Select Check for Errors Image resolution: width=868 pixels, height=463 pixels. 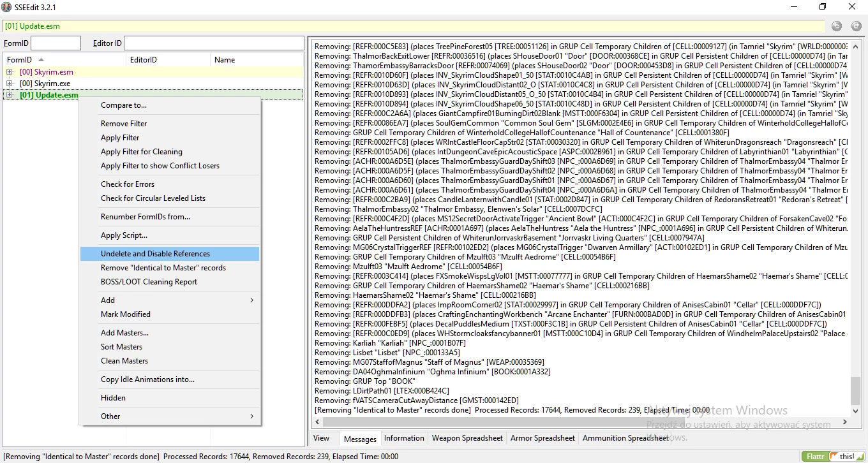click(170, 184)
